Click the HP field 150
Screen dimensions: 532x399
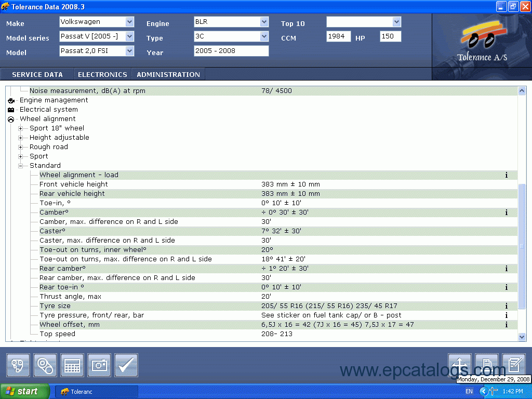point(391,36)
